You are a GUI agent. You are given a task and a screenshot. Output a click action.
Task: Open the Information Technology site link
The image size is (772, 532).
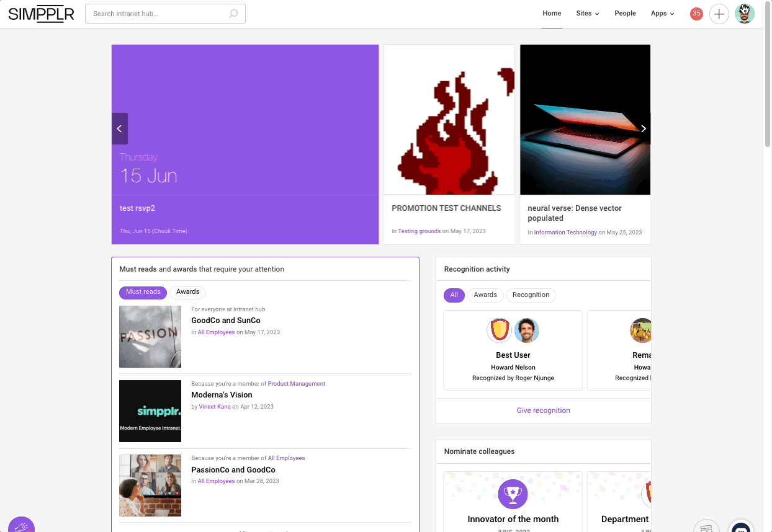pyautogui.click(x=565, y=233)
